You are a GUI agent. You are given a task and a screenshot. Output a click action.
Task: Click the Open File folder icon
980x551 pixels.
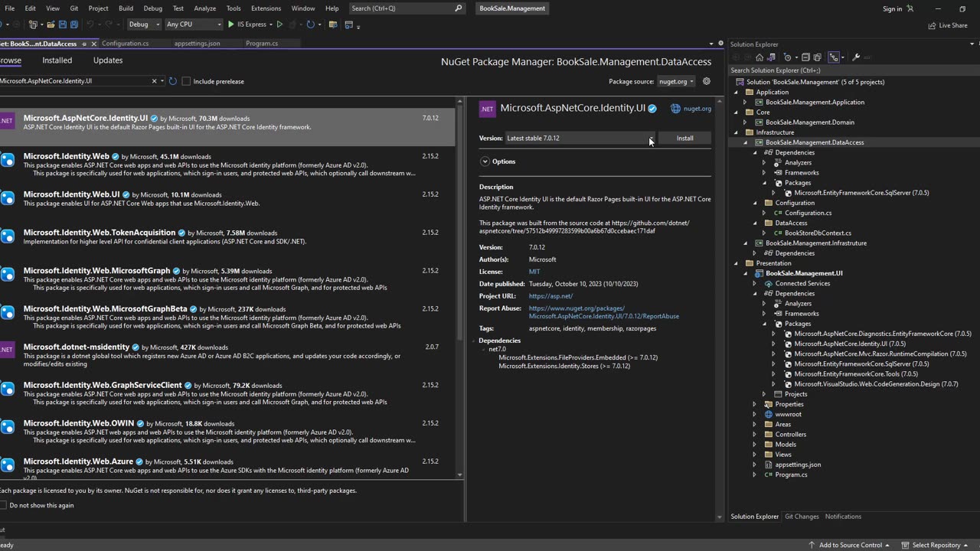coord(51,24)
